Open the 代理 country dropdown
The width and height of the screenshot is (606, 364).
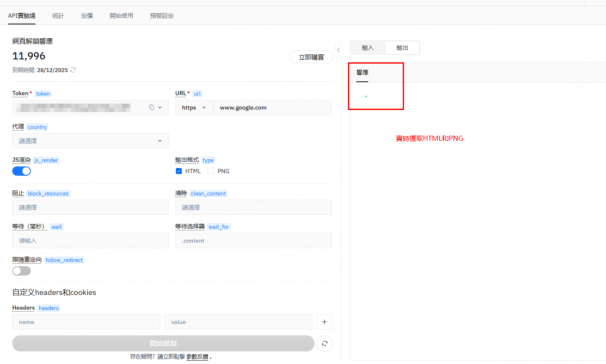(90, 141)
